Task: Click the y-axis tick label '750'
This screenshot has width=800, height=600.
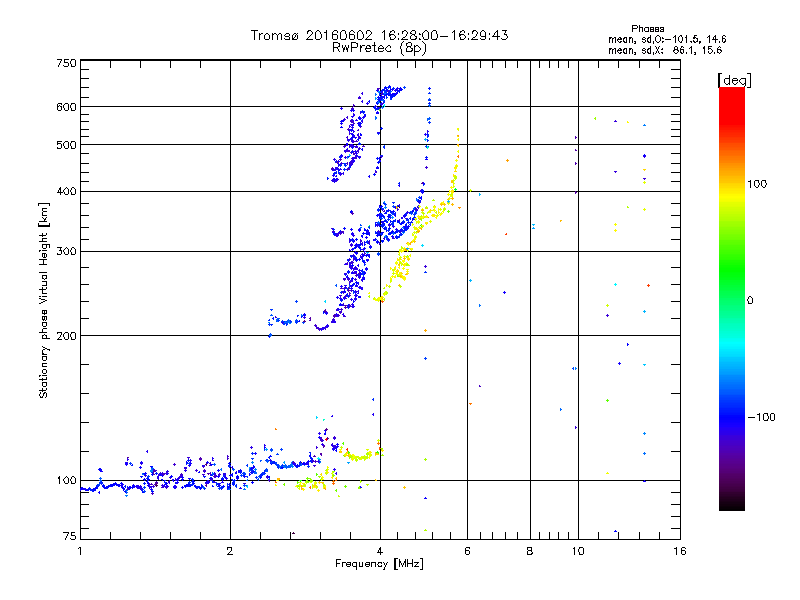Action: pyautogui.click(x=66, y=63)
